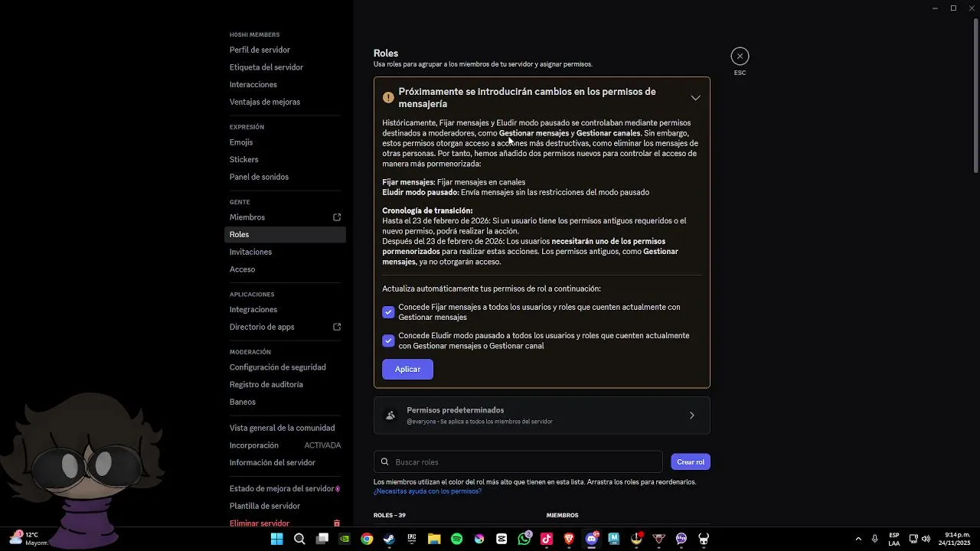
Task: Click the ESP LAA language indicator
Action: tap(894, 539)
